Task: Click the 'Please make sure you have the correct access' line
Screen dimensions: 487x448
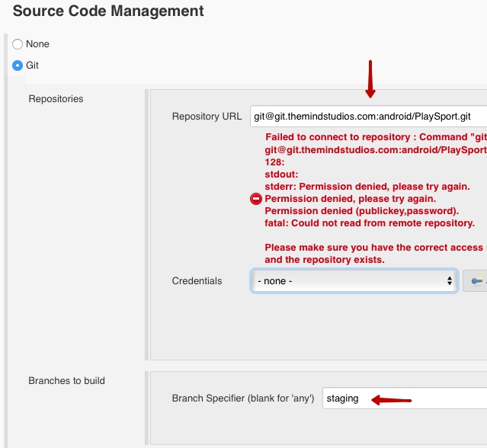Action: (376, 248)
